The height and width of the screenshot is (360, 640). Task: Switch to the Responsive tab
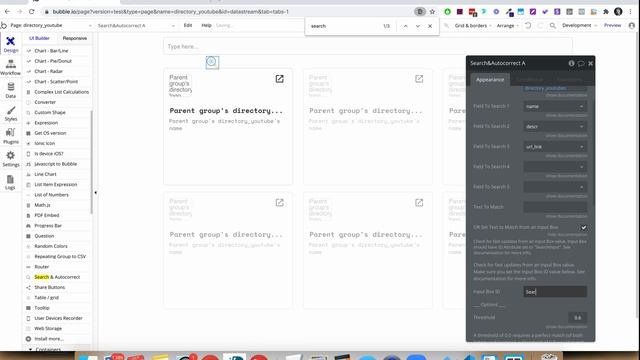[x=75, y=38]
